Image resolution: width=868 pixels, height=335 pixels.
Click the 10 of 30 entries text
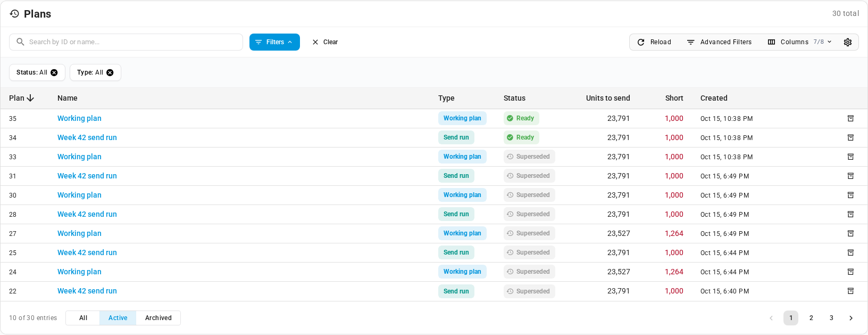coord(33,318)
